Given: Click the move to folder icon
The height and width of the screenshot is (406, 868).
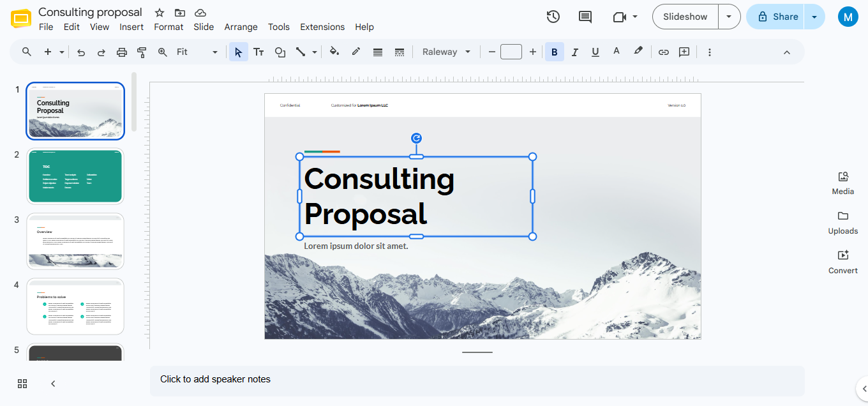Looking at the screenshot, I should [180, 13].
